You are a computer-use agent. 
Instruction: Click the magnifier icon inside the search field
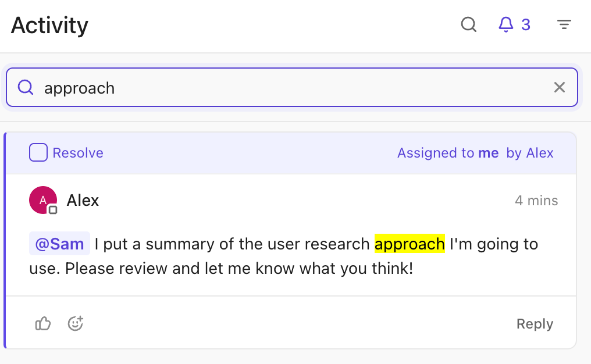click(26, 87)
